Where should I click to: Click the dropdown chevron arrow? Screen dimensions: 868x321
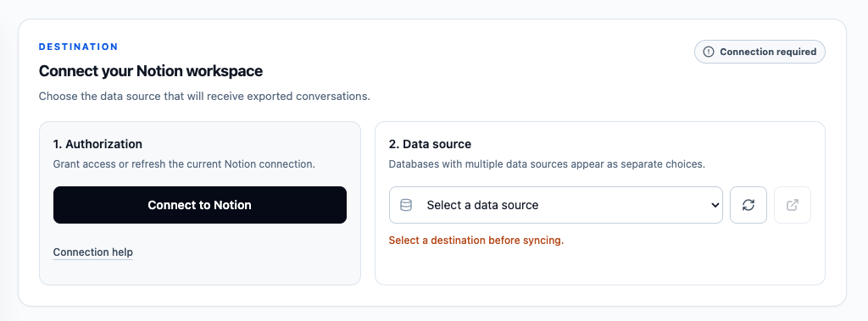tap(715, 205)
